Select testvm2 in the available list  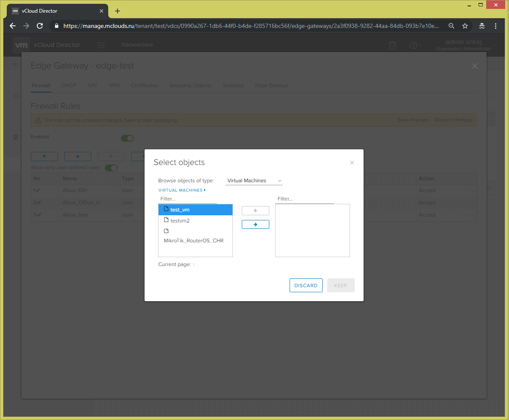pyautogui.click(x=195, y=220)
